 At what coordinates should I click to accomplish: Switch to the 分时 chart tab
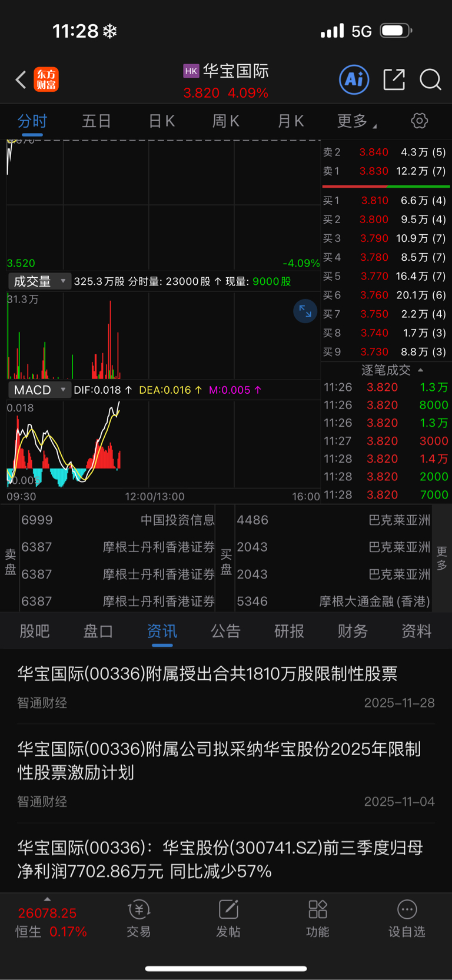pyautogui.click(x=32, y=121)
